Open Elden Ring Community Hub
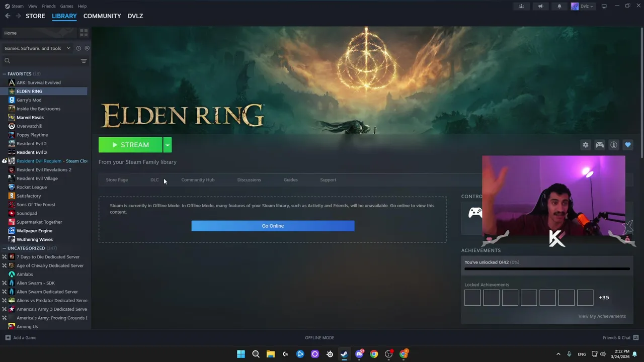The image size is (644, 362). 198,180
